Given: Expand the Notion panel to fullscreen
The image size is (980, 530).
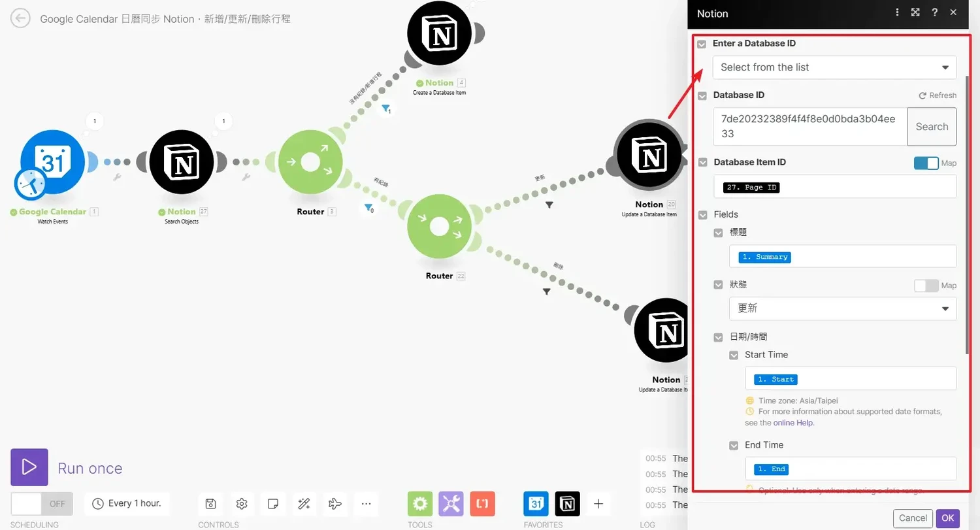Looking at the screenshot, I should coord(915,12).
